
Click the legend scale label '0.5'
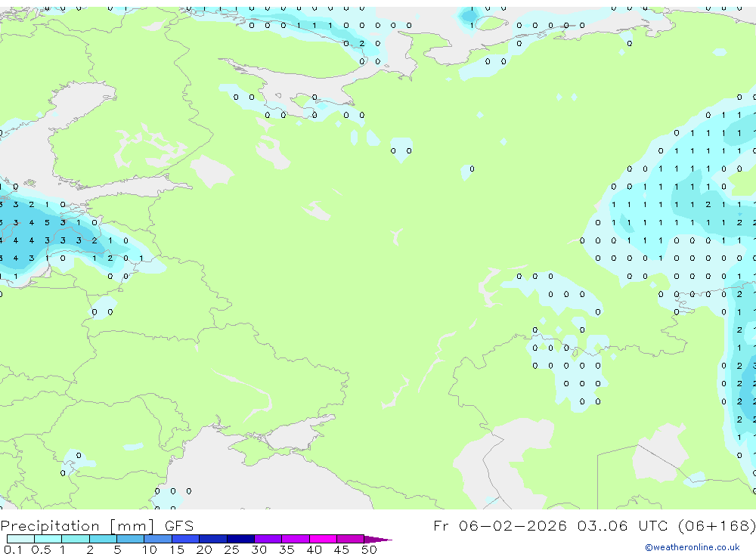coord(41,549)
